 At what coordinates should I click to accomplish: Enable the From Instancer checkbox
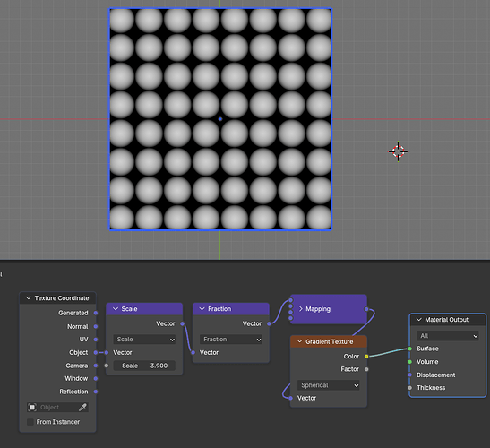point(30,422)
